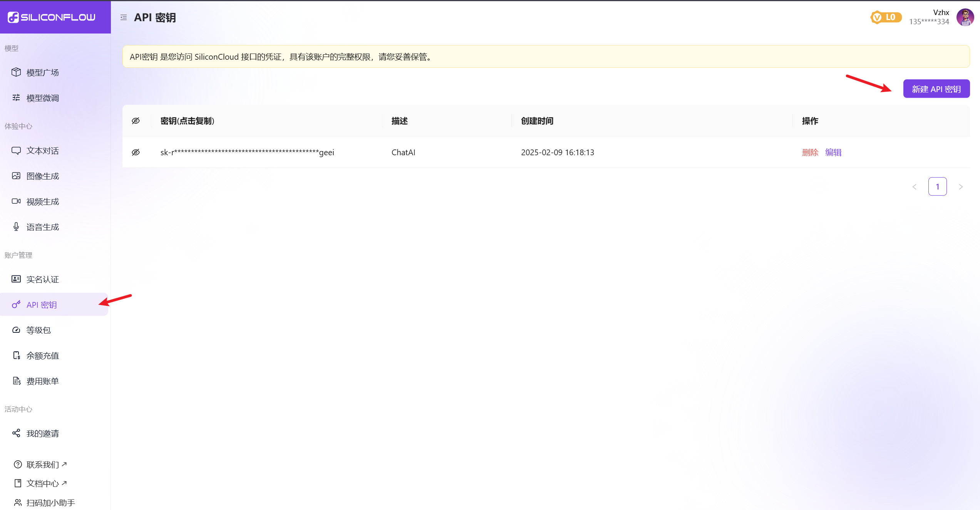Open 文本对话 text chat playground
Viewport: 980px width, 510px height.
tap(42, 151)
